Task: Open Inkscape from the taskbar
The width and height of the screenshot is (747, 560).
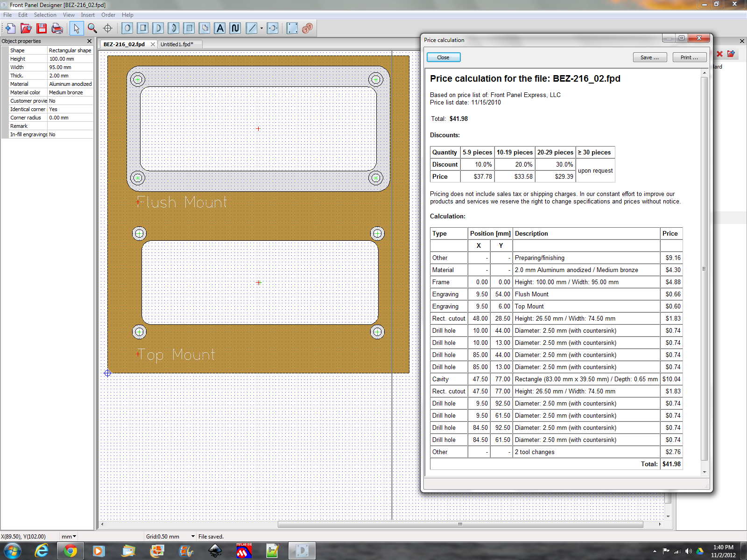Action: [215, 551]
